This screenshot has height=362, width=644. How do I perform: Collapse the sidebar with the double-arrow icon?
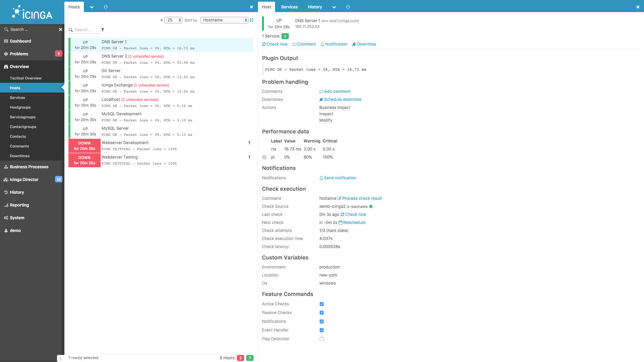(x=60, y=359)
